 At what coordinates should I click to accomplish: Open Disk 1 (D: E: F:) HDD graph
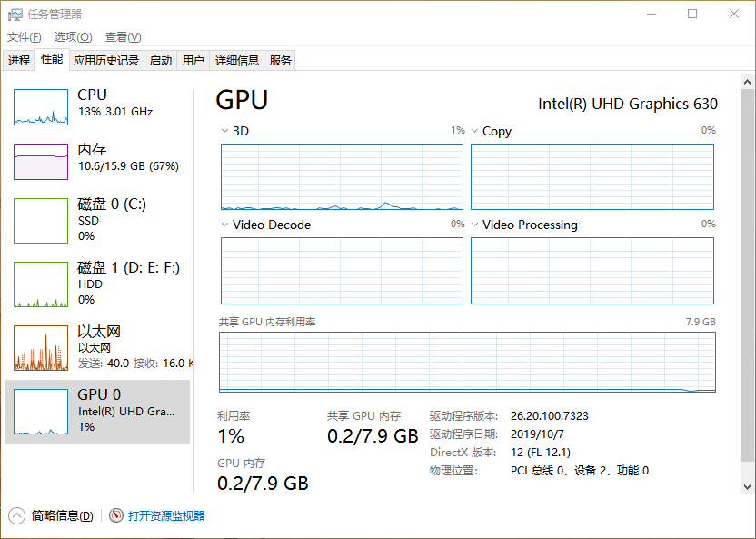tap(41, 284)
